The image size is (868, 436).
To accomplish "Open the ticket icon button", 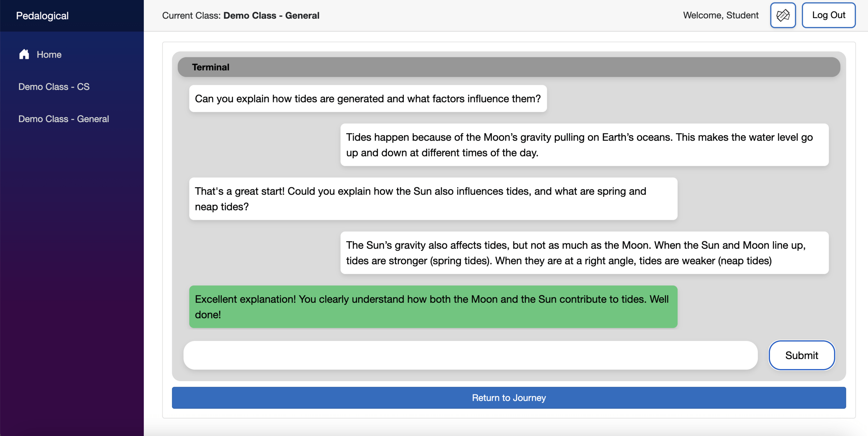I will (783, 15).
